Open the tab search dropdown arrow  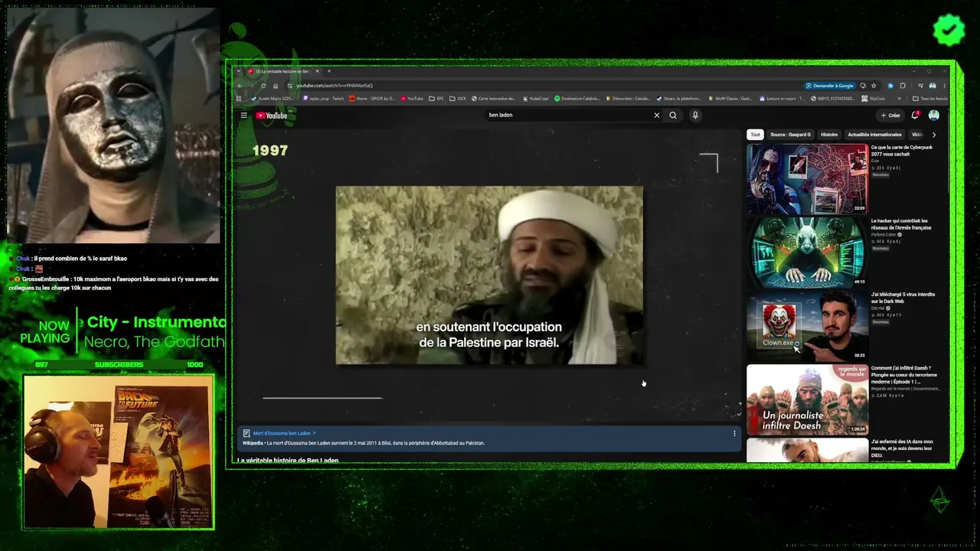tap(239, 71)
